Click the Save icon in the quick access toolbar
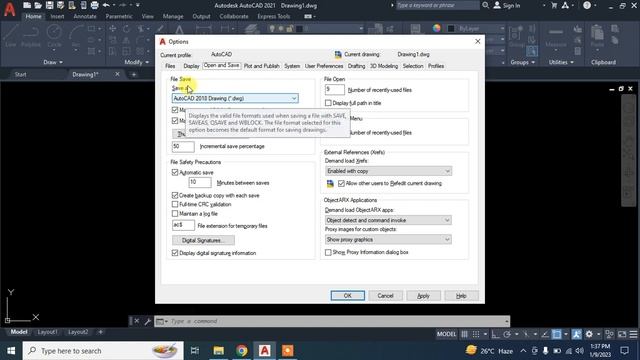The image size is (640, 360). coord(49,5)
